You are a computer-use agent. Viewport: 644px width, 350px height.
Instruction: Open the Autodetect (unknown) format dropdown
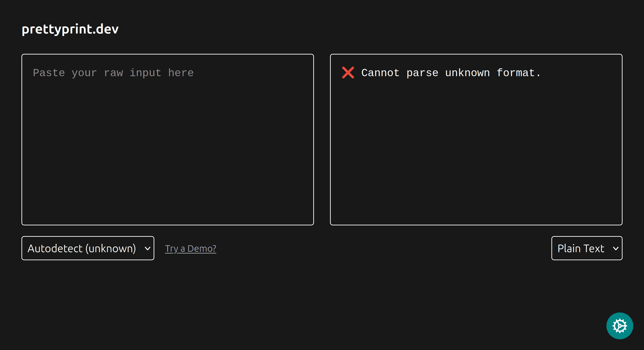[x=88, y=248]
